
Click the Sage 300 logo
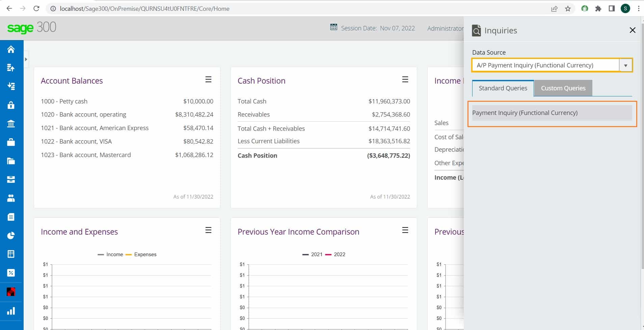point(32,28)
